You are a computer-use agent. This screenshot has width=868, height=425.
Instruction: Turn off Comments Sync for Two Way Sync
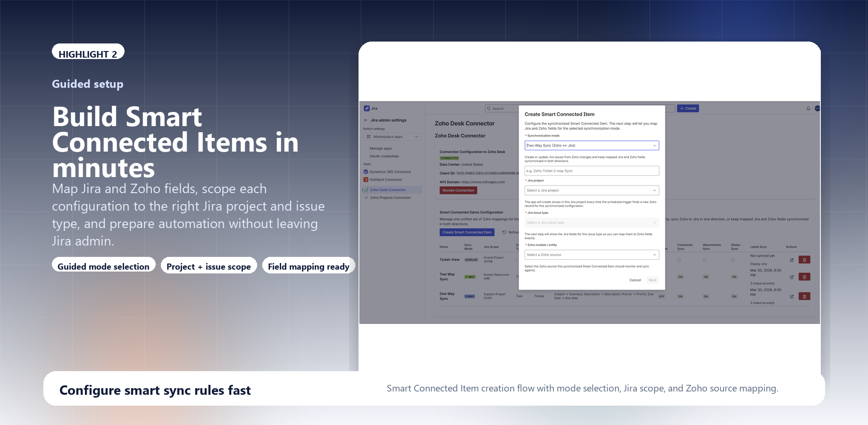point(680,277)
